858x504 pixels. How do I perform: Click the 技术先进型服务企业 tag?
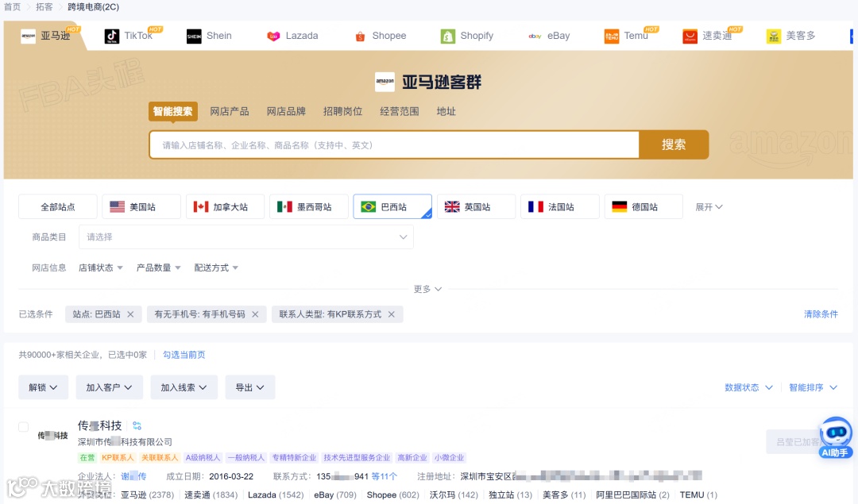(357, 458)
